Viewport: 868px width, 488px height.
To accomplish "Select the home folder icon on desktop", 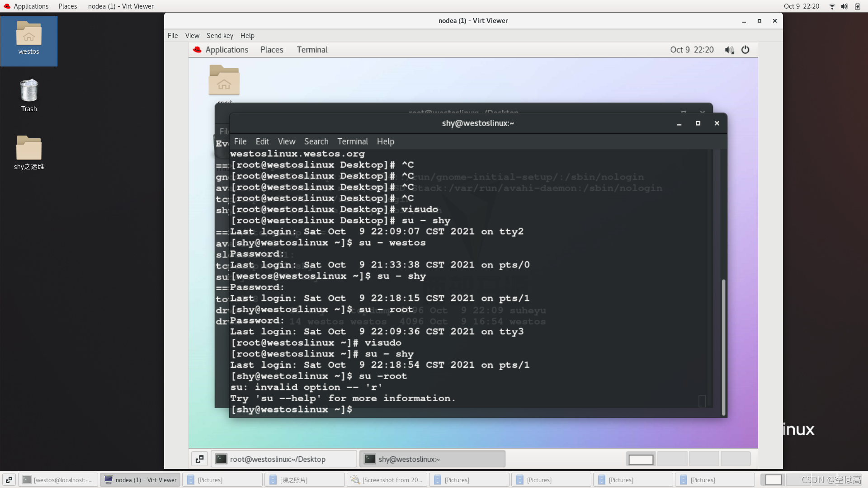I will (28, 34).
